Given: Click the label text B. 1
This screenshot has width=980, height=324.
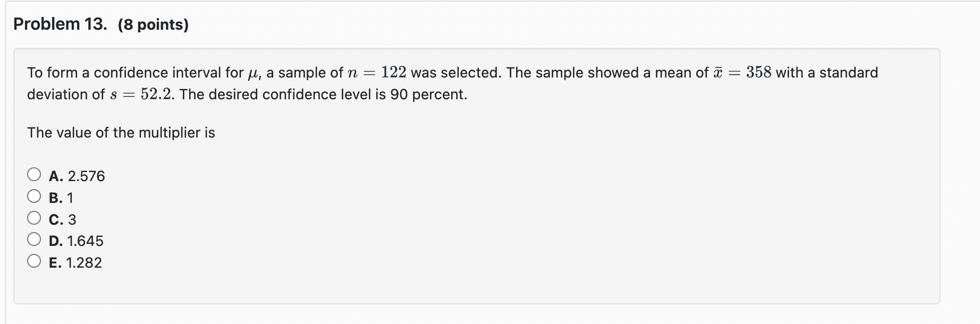Looking at the screenshot, I should 61,197.
